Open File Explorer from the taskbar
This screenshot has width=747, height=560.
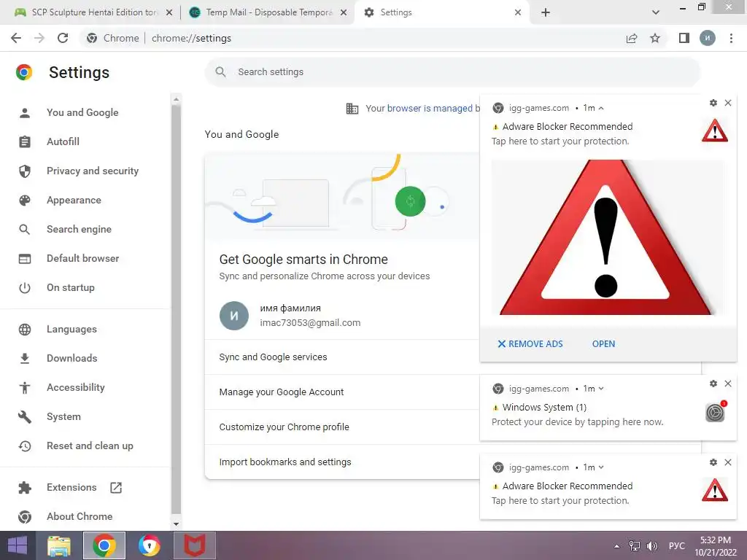[59, 545]
